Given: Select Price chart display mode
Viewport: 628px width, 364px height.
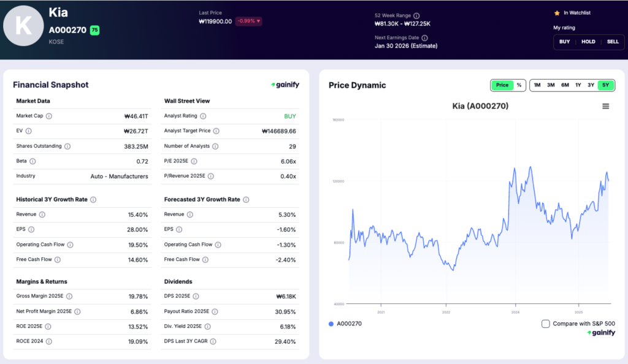Looking at the screenshot, I should pyautogui.click(x=502, y=85).
